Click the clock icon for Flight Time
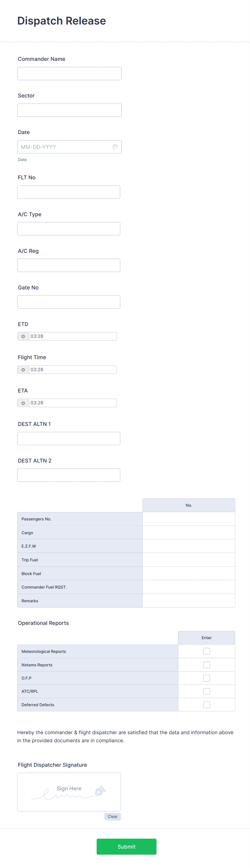 point(23,369)
